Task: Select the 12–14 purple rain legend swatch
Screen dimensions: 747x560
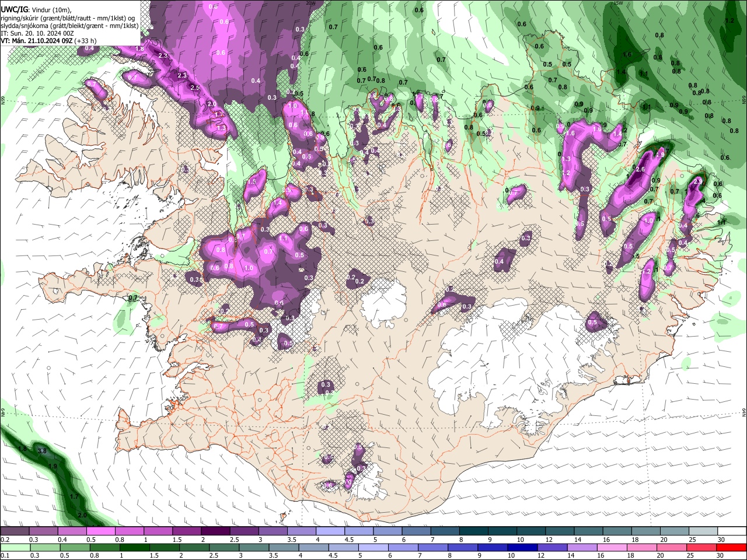Action: click(553, 548)
